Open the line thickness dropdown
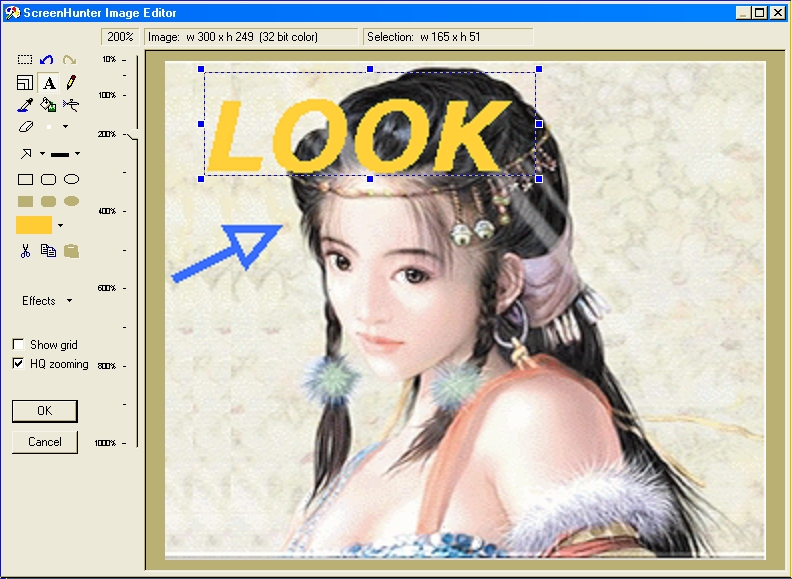The image size is (792, 579). click(x=77, y=154)
